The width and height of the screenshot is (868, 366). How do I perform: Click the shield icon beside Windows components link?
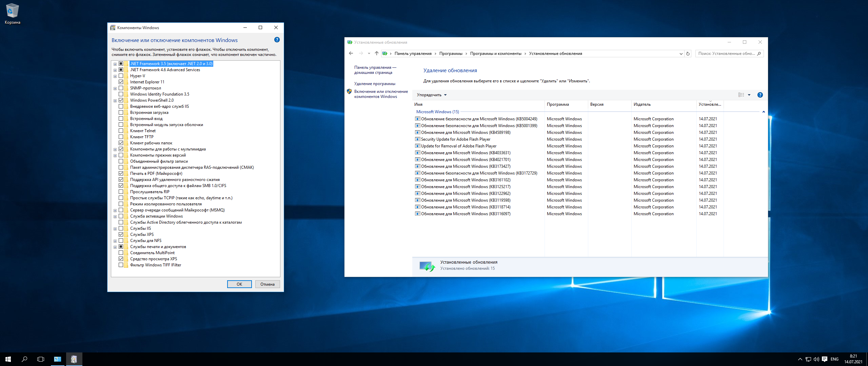click(349, 91)
